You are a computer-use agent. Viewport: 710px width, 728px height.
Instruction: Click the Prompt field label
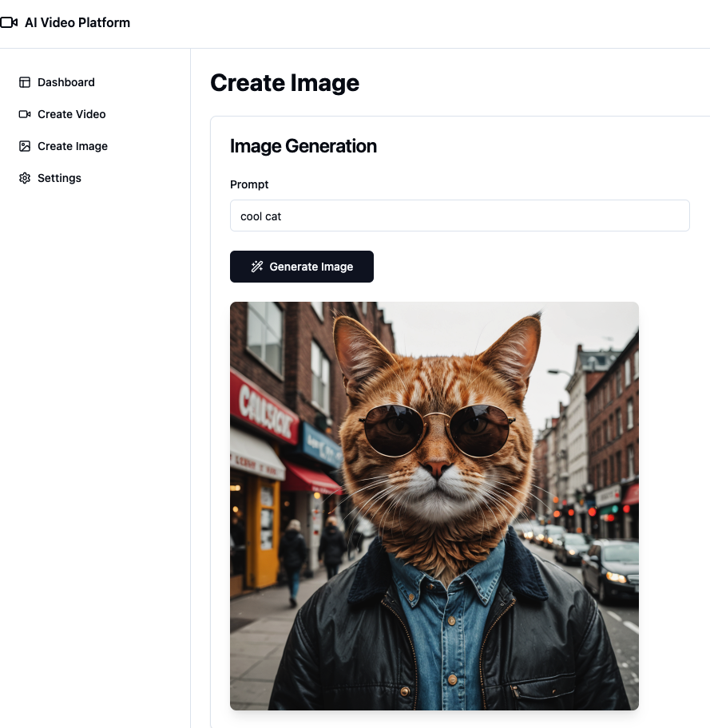[x=249, y=184]
